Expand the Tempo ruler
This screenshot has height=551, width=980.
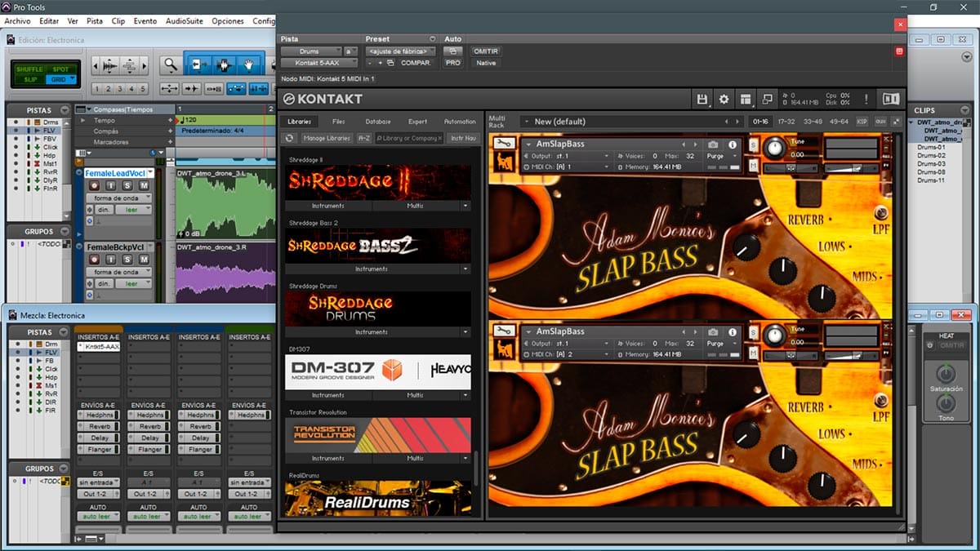coord(81,120)
